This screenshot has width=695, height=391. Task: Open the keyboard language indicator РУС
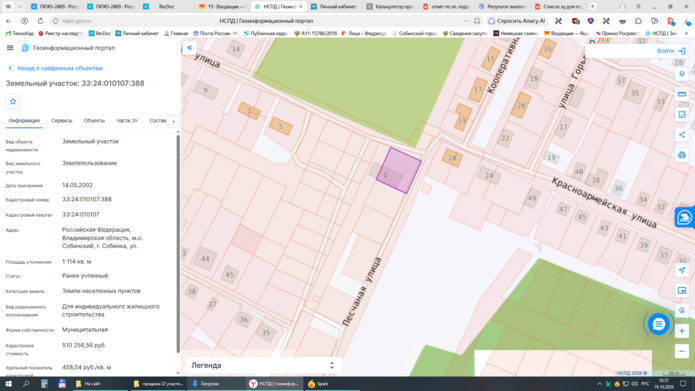tap(645, 384)
